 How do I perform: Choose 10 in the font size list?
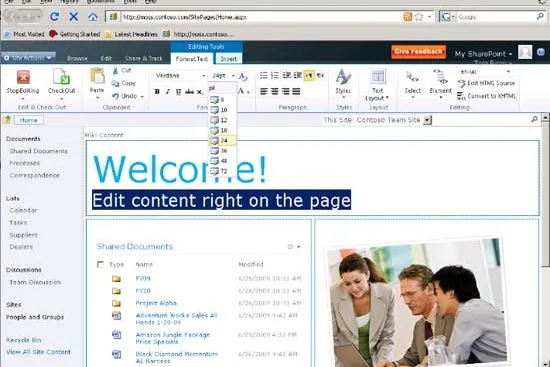pos(222,110)
